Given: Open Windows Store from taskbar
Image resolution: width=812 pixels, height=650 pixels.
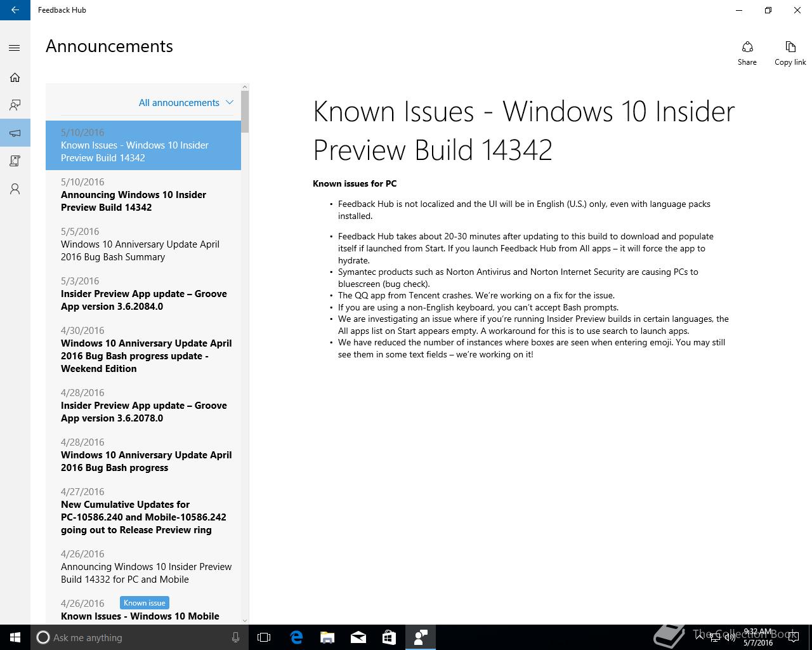Looking at the screenshot, I should [389, 637].
